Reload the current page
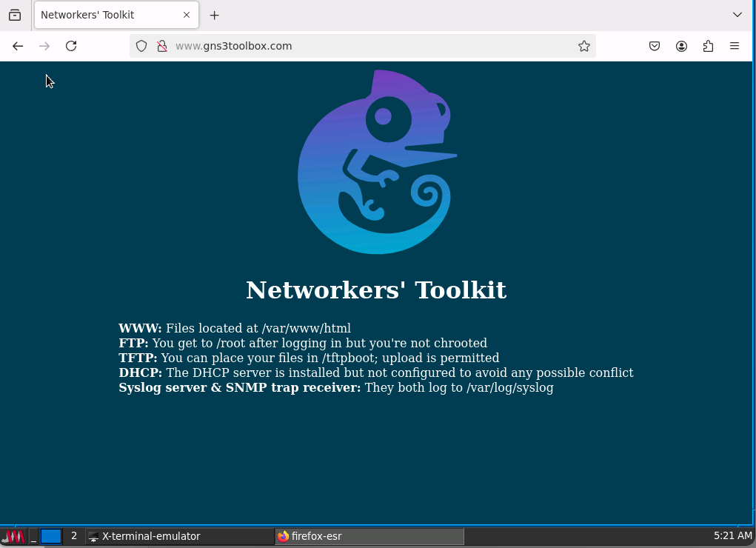Screen dimensions: 756x548 pyautogui.click(x=71, y=46)
